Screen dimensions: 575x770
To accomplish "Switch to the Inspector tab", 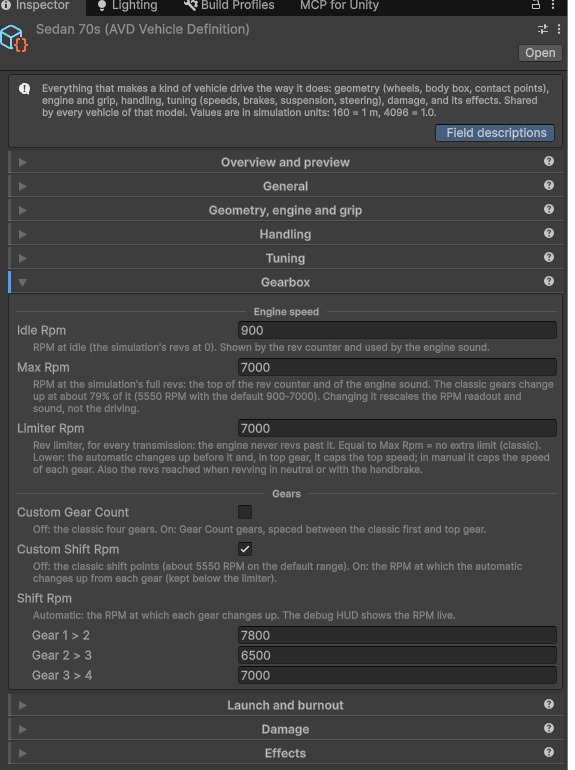I will (x=42, y=5).
